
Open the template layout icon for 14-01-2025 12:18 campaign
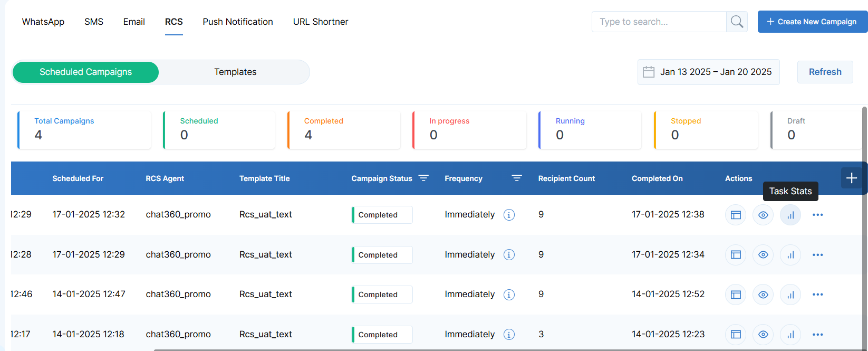[x=736, y=335]
